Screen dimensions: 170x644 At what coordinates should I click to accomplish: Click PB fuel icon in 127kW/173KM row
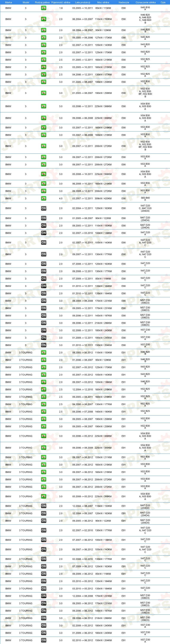[x=43, y=38]
